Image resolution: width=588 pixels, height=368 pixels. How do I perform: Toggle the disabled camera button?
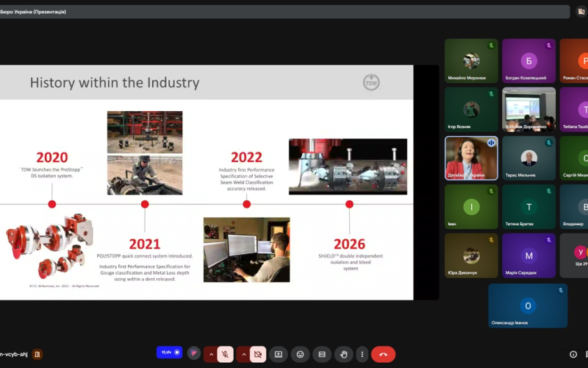point(258,354)
